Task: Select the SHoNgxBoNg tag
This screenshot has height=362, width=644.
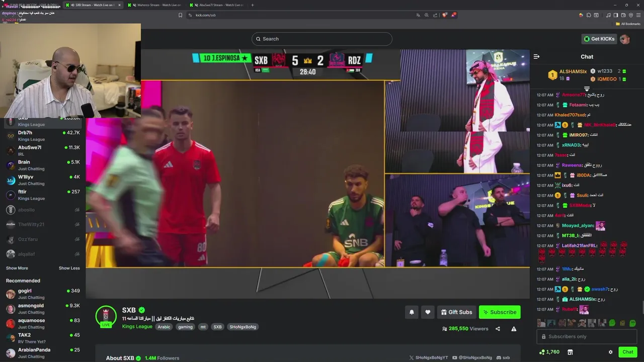Action: pos(243,327)
